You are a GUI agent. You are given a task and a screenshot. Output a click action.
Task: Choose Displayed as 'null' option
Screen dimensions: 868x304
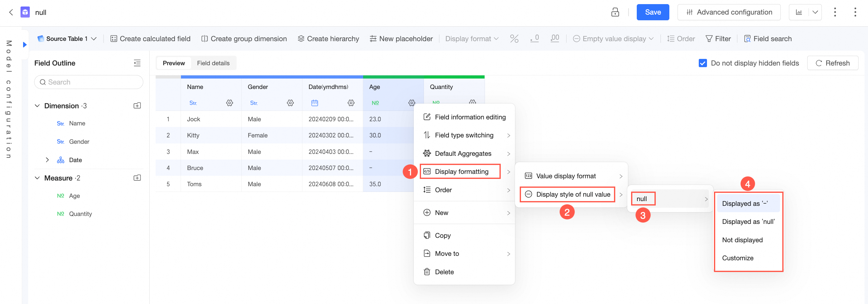[x=748, y=222]
